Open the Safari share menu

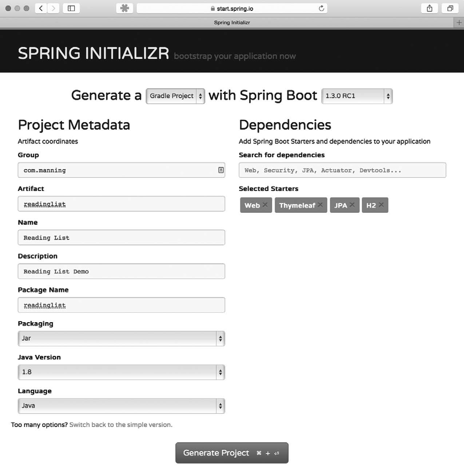pos(429,8)
